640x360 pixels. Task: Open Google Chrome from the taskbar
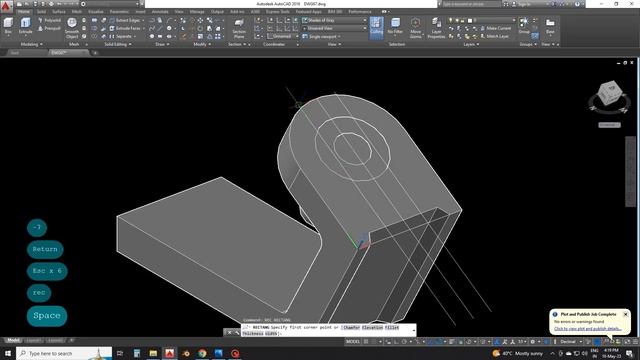click(x=202, y=353)
